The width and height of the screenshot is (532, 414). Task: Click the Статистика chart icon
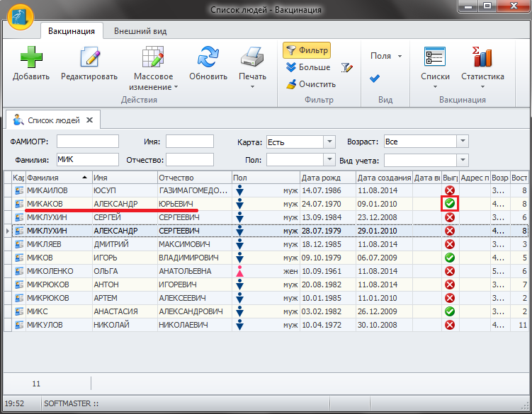(x=482, y=58)
